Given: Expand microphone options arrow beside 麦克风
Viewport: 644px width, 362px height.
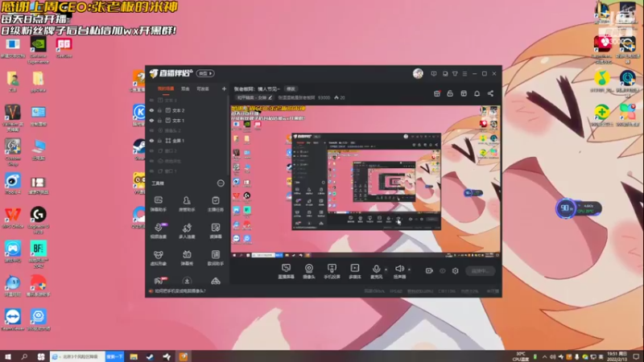Looking at the screenshot, I should (386, 269).
